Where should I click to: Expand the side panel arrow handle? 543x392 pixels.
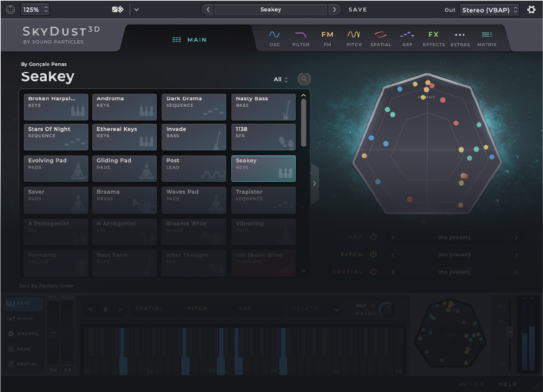tap(314, 184)
